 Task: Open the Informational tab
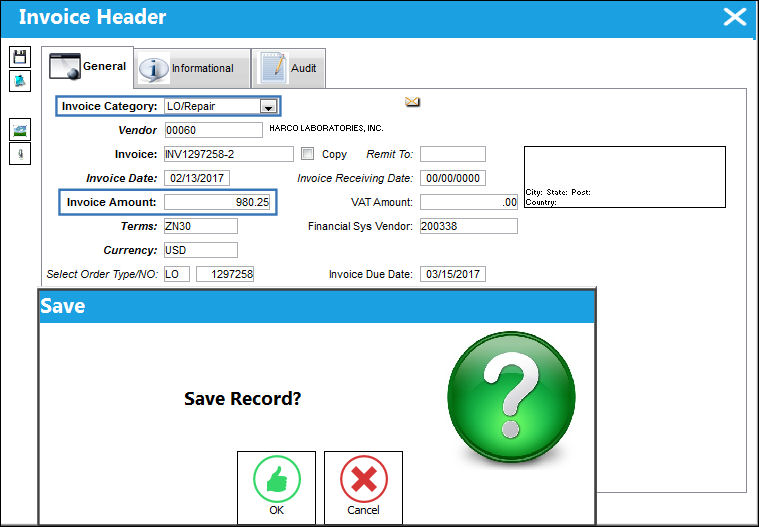point(192,68)
